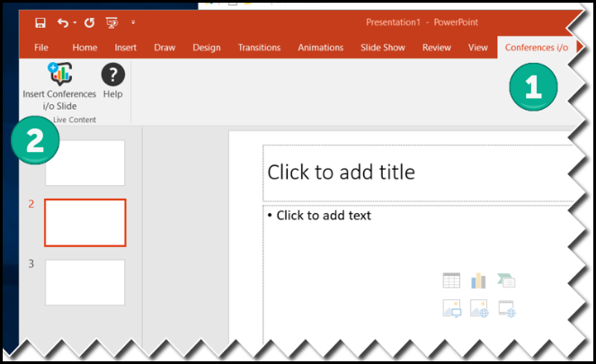This screenshot has width=596, height=364.
Task: Switch to the Transitions tab
Action: (259, 48)
